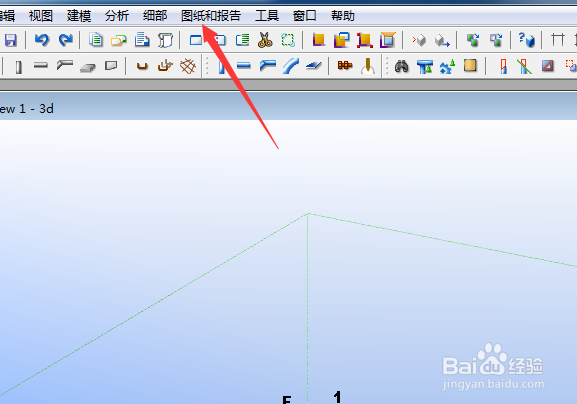Screen dimensions: 577x404
Task: Click the grid label 1 in the view
Action: click(337, 397)
